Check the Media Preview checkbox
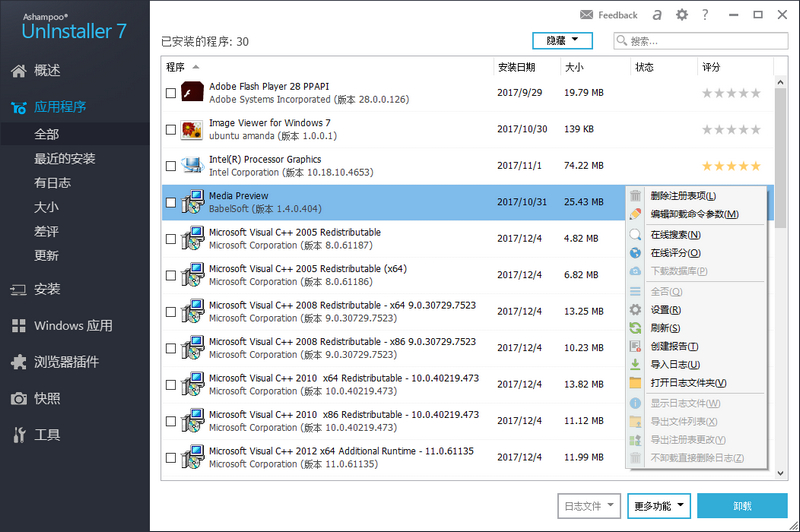Image resolution: width=800 pixels, height=532 pixels. 171,202
